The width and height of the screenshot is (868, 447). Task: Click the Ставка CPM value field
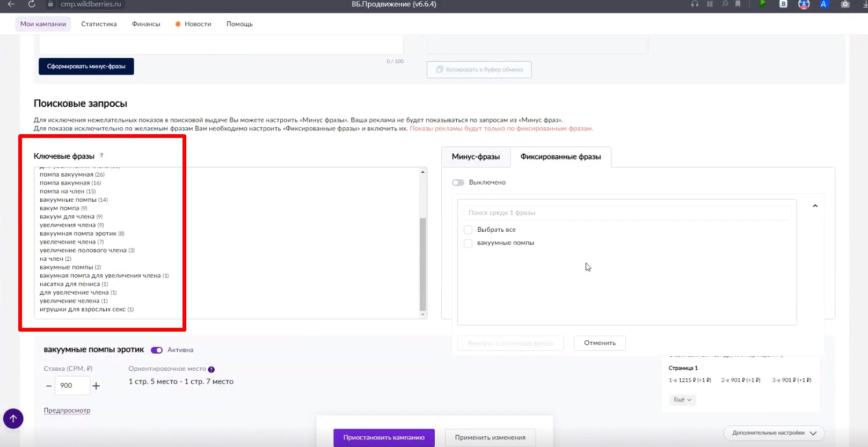pos(72,386)
